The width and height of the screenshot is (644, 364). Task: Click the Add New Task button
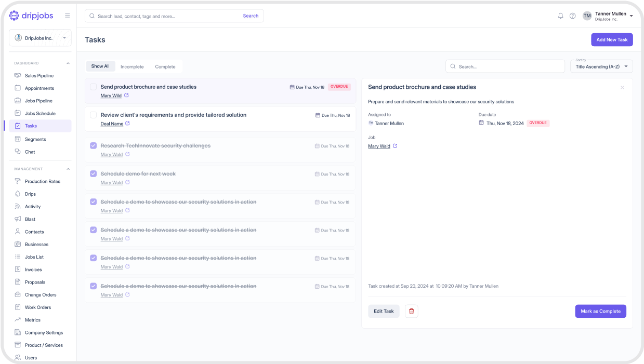pyautogui.click(x=611, y=39)
